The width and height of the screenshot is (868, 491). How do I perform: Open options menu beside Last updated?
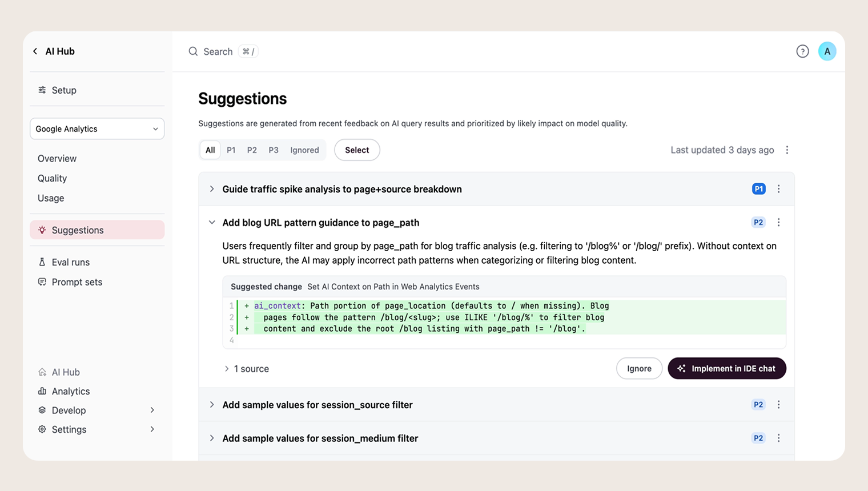[x=787, y=150]
